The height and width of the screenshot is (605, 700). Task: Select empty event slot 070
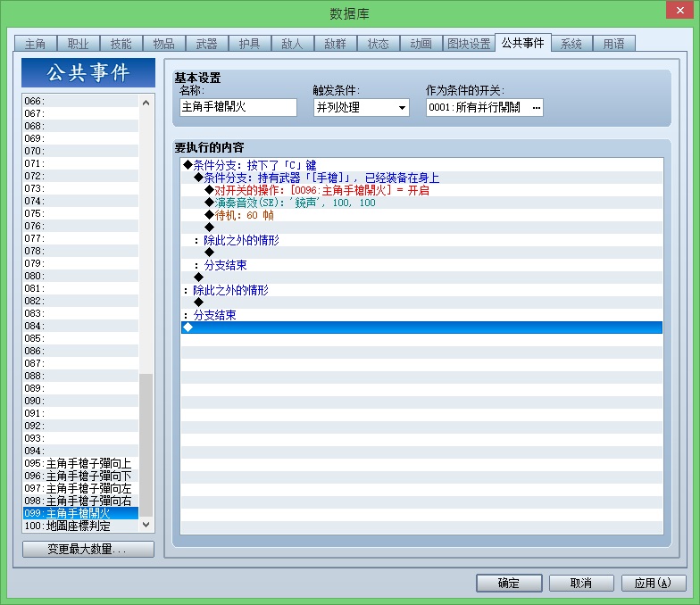tap(80, 151)
